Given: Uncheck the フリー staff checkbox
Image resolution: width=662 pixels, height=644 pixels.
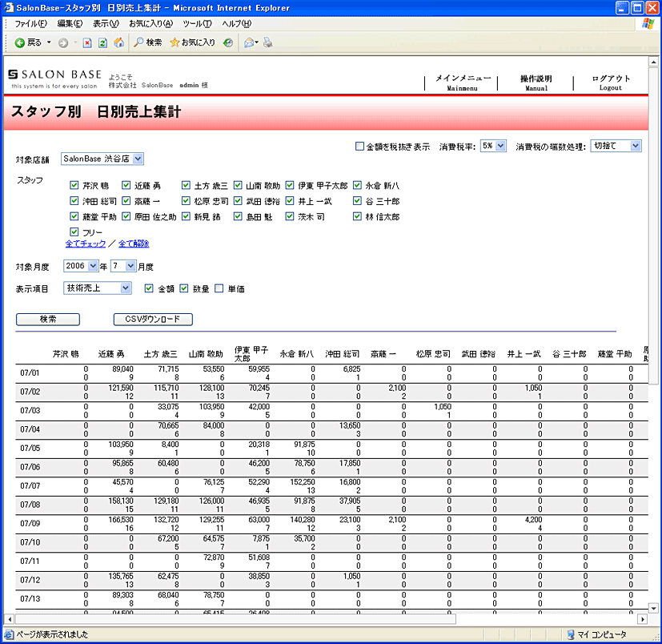Looking at the screenshot, I should coord(74,232).
